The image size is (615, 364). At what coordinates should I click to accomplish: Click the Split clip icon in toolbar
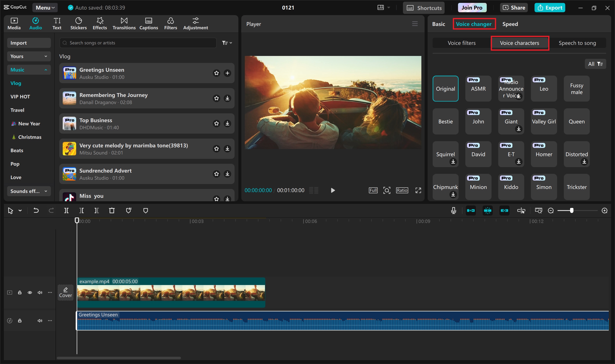click(x=66, y=211)
